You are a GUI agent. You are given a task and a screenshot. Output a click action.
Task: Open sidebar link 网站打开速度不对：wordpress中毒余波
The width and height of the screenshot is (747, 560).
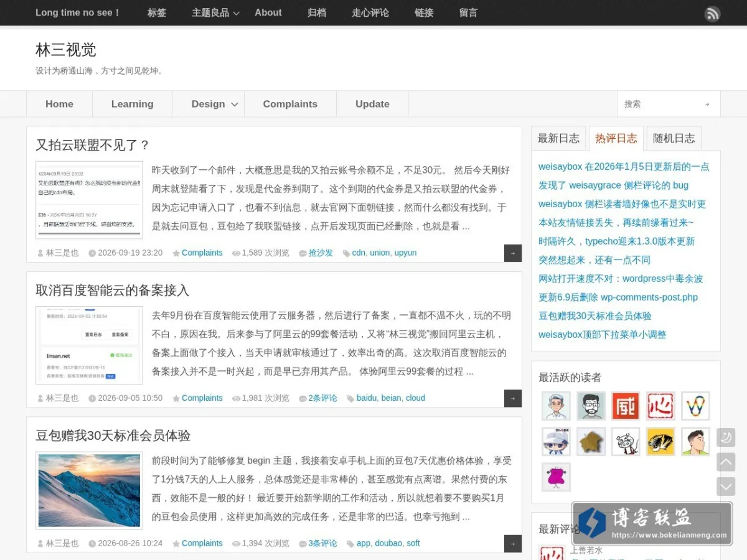[x=621, y=278]
